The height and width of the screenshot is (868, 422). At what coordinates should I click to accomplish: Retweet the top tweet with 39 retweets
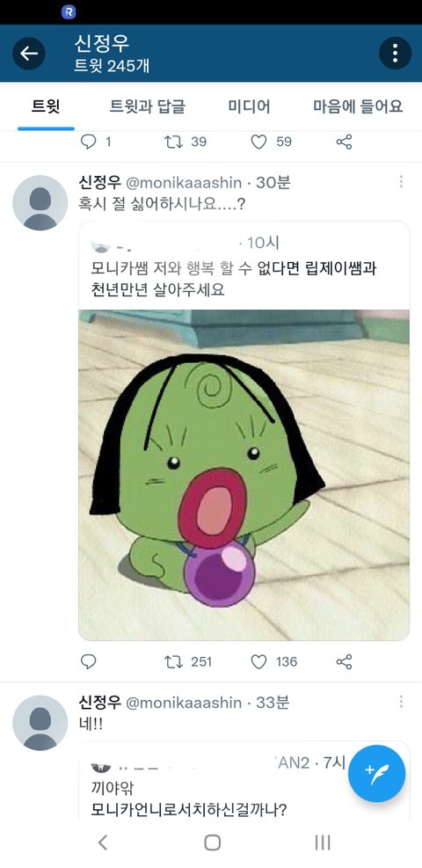point(174,142)
